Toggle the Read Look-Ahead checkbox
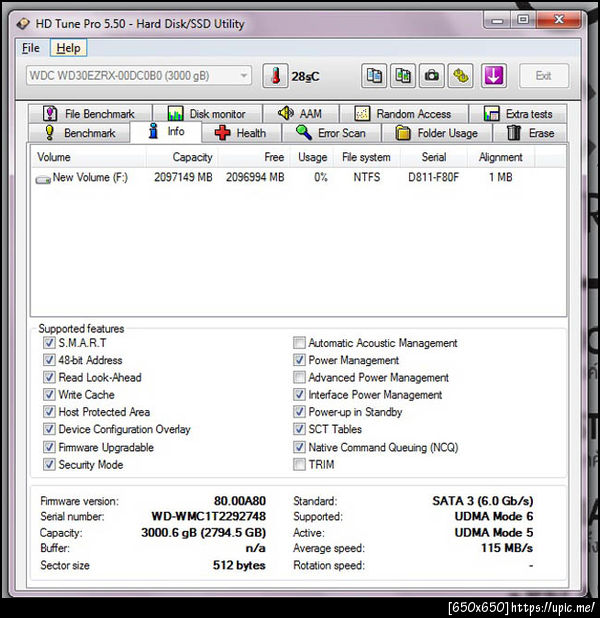This screenshot has height=618, width=600. tap(49, 377)
